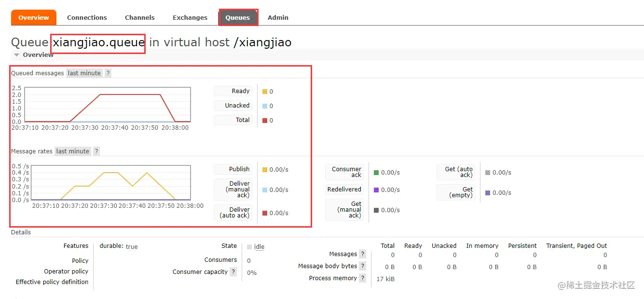The image size is (644, 299).
Task: Click the Get (manual ack) label
Action: click(x=344, y=210)
